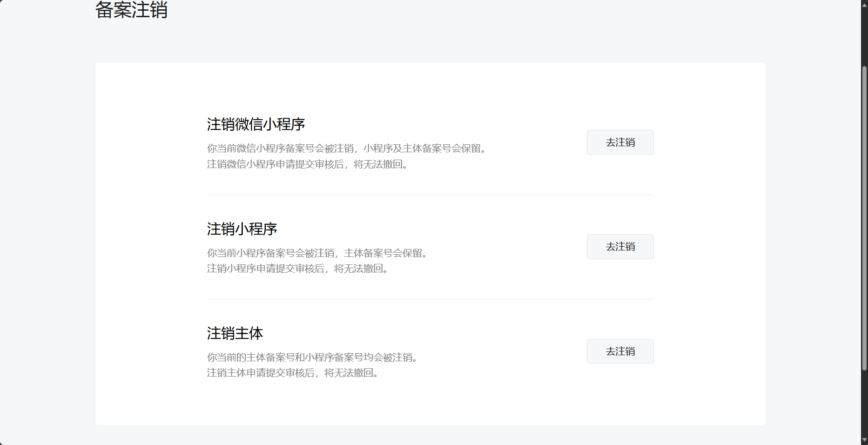The image size is (868, 445).
Task: Click 去注销 button for 注销主体
Action: pyautogui.click(x=620, y=351)
